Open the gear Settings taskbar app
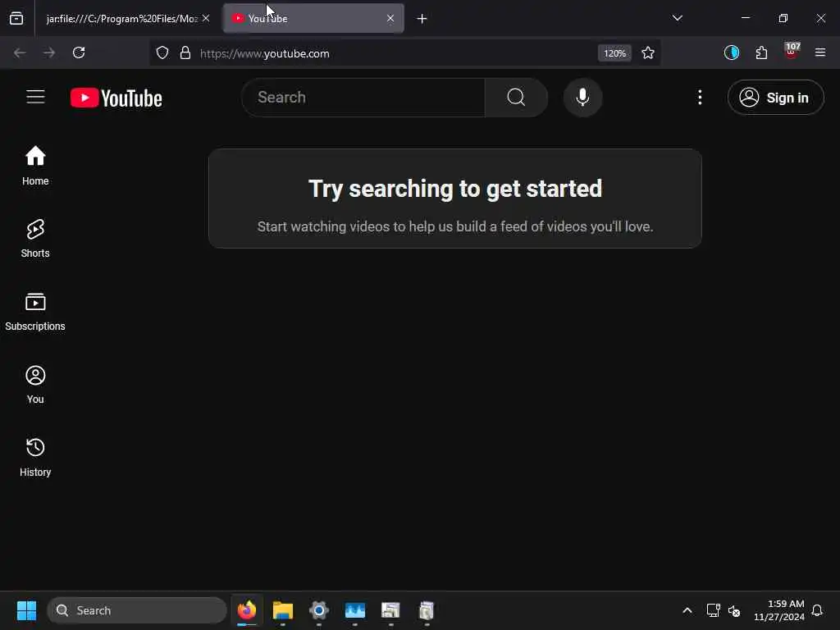 pyautogui.click(x=319, y=610)
